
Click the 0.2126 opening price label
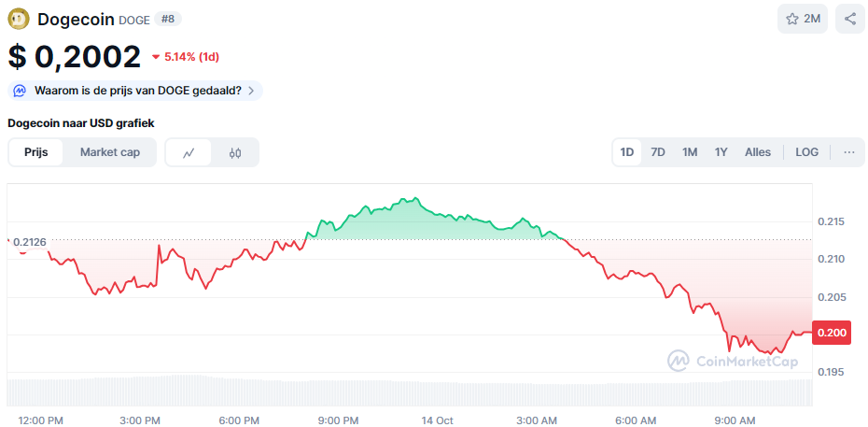(29, 242)
